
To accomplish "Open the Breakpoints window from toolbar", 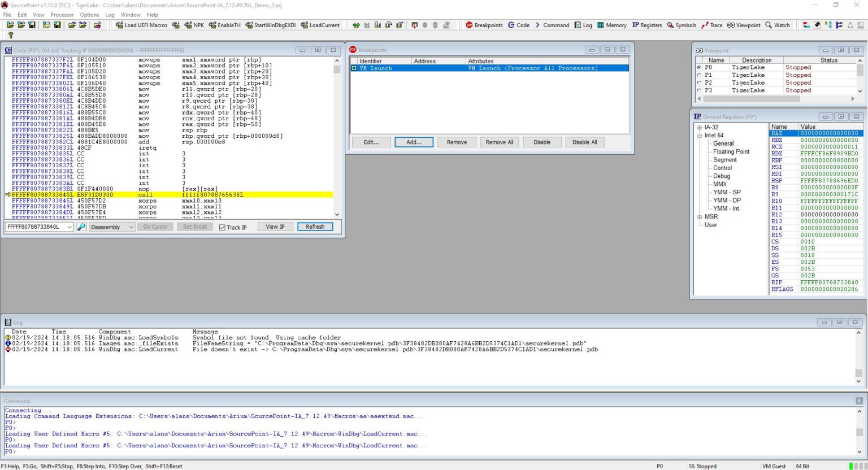I will (484, 25).
